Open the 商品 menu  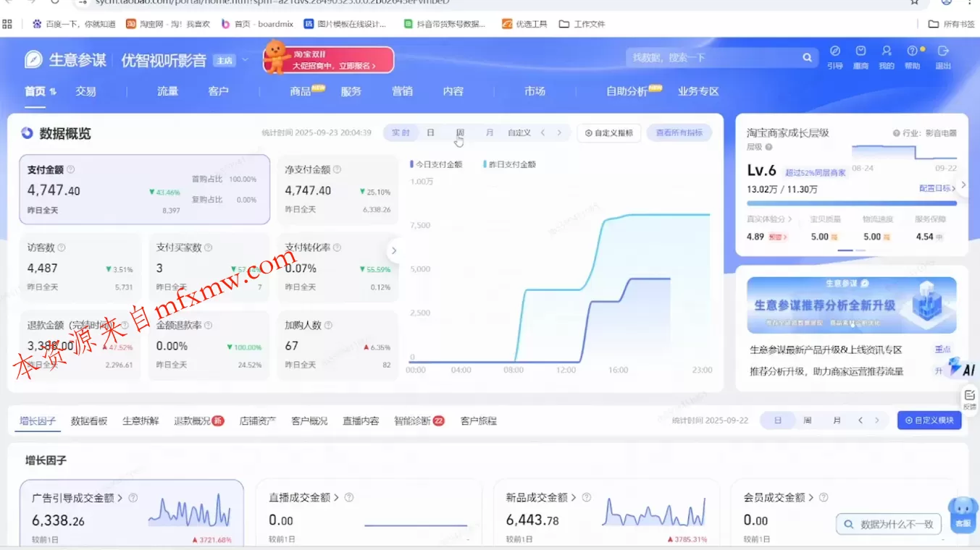[x=300, y=91]
